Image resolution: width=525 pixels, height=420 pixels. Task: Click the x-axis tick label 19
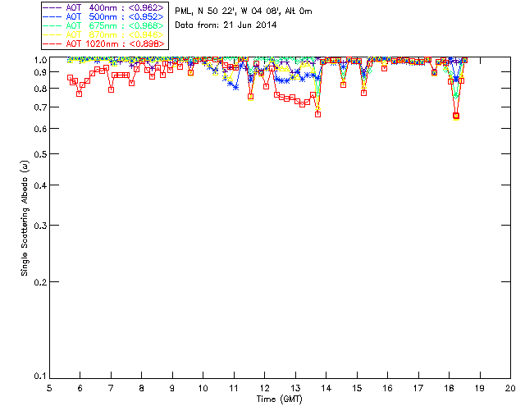pos(480,388)
